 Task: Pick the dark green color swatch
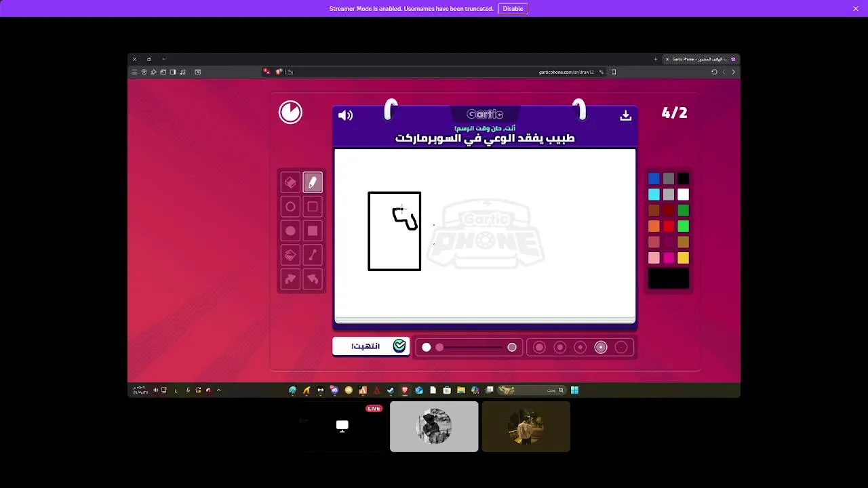tap(684, 211)
